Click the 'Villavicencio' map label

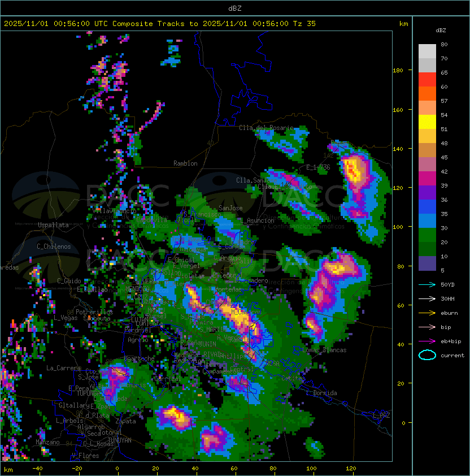point(114,210)
